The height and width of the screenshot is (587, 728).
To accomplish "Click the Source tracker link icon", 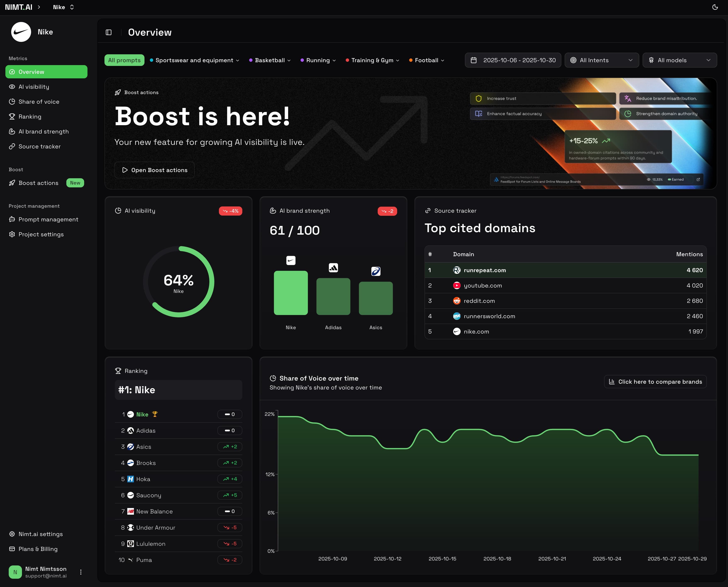I will [x=12, y=146].
